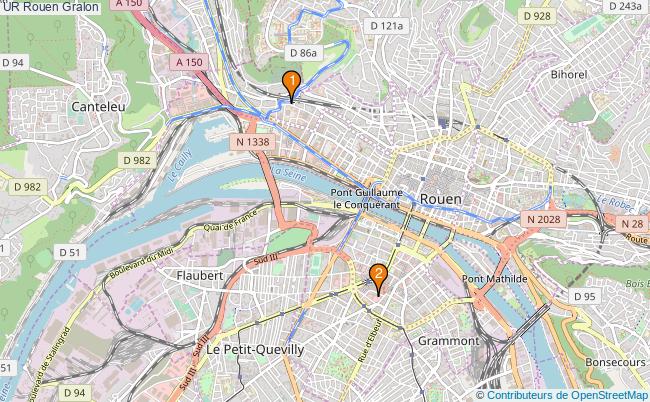Image resolution: width=650 pixels, height=402 pixels.
Task: Click the D 928 road badge
Action: click(x=537, y=16)
